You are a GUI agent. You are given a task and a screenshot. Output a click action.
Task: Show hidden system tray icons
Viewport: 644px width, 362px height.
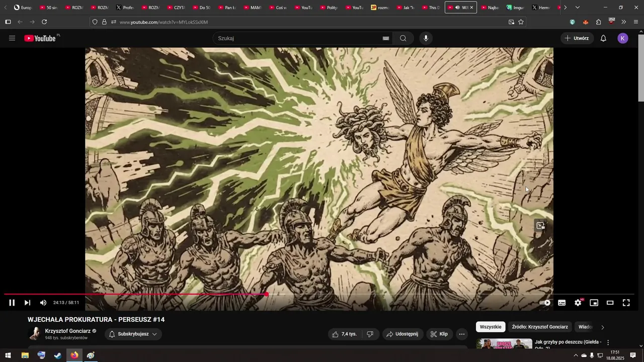[x=576, y=355]
